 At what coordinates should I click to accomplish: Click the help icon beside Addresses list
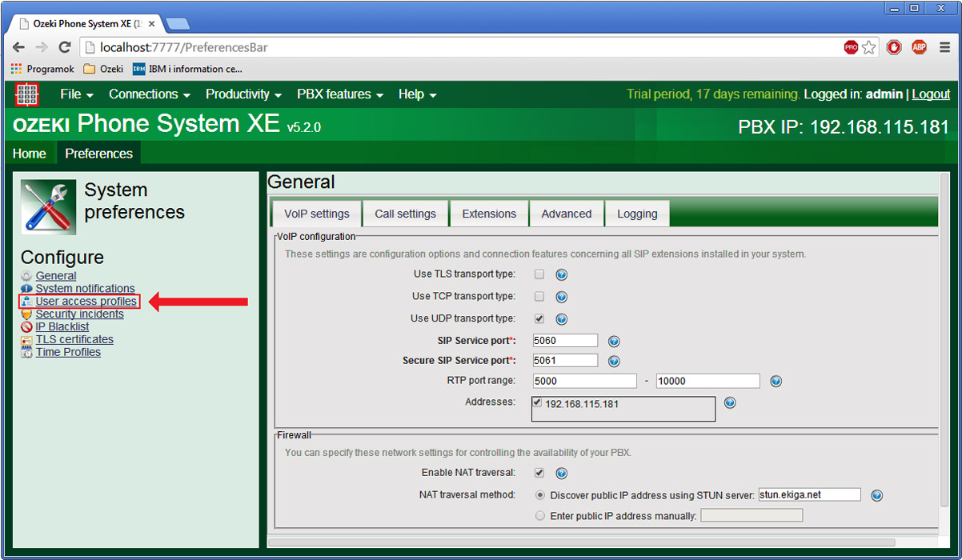click(x=730, y=403)
